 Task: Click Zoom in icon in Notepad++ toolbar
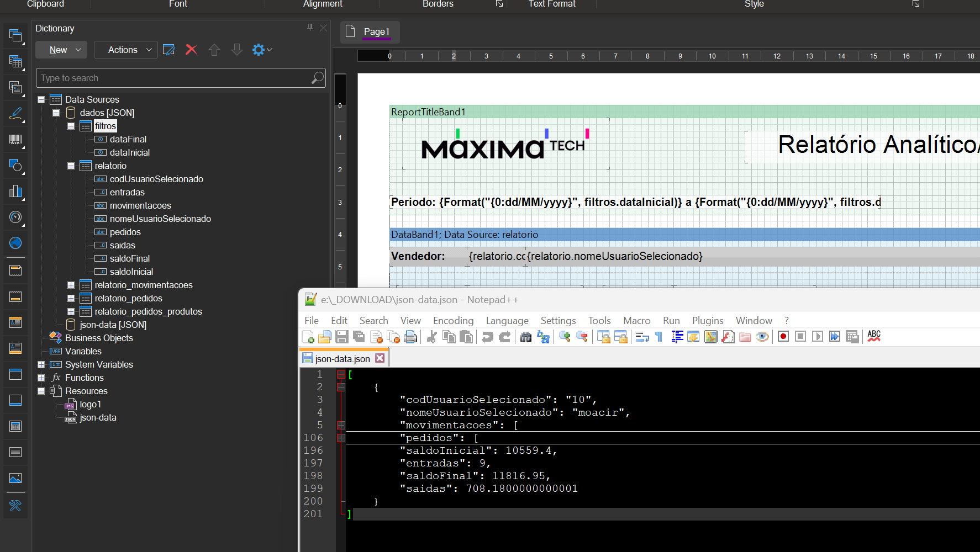565,337
